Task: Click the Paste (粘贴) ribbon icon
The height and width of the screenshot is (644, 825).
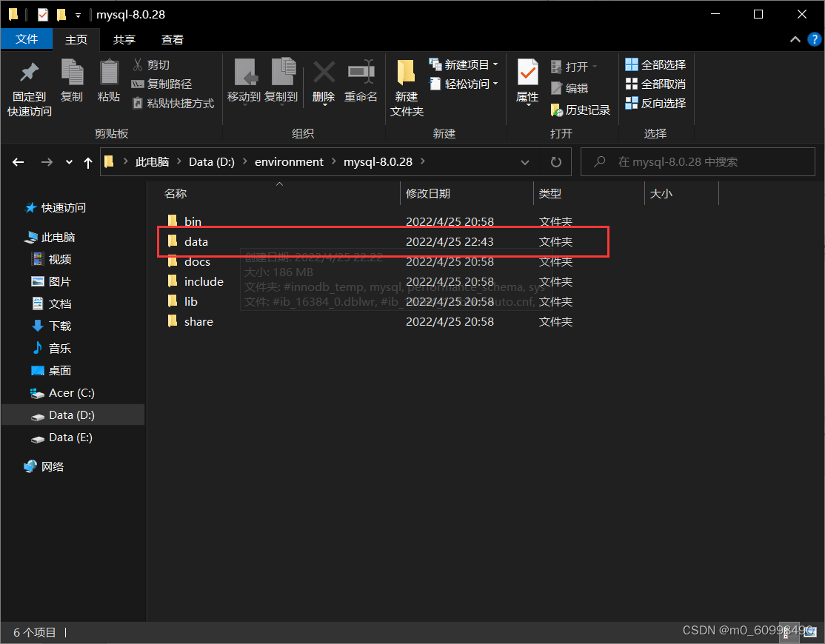Action: pos(109,81)
